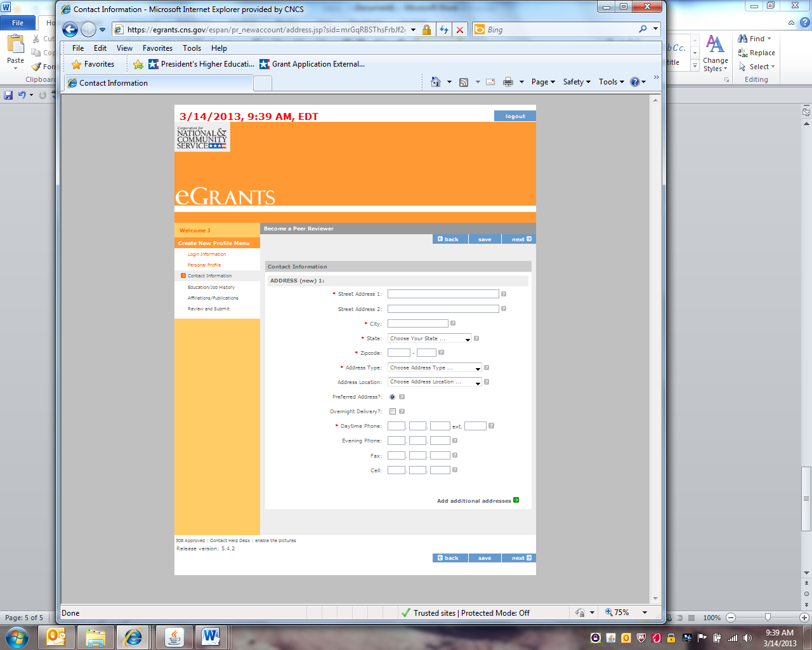Select the Contact Information browser tab
The image size is (812, 650).
(159, 83)
